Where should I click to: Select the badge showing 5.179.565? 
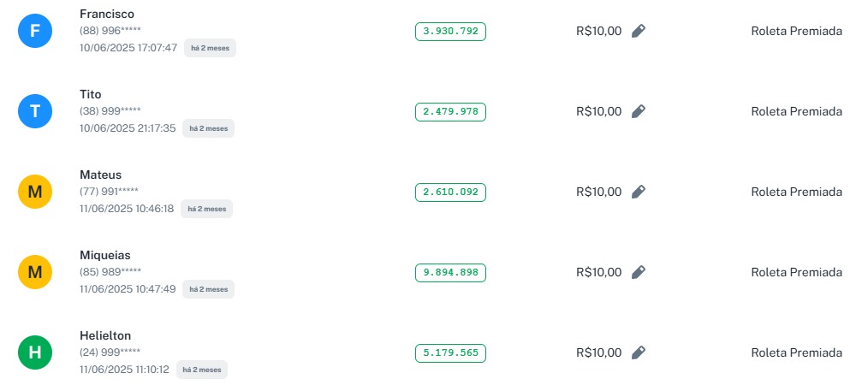coord(450,353)
